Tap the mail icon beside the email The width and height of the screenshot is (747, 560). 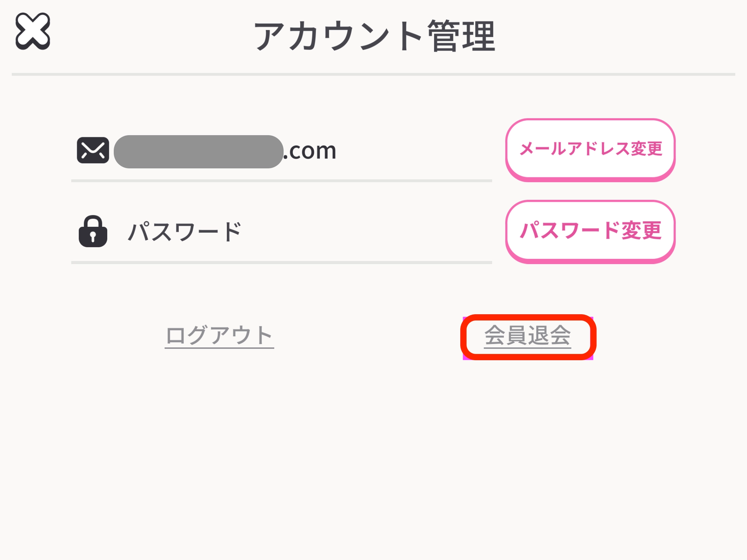pos(93,150)
